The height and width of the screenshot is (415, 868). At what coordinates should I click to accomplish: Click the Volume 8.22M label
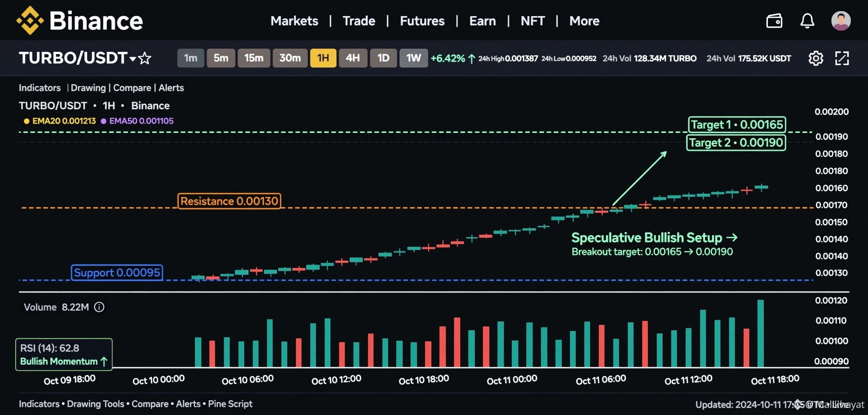point(56,307)
